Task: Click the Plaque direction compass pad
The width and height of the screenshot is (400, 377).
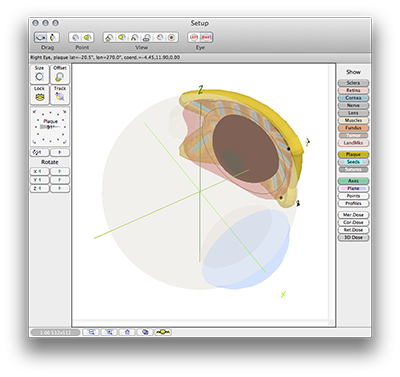Action: tap(50, 127)
